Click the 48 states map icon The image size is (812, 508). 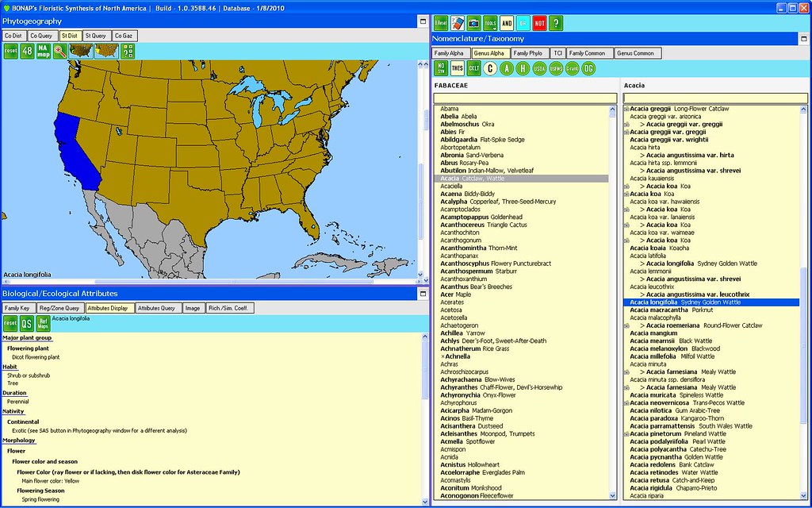pyautogui.click(x=27, y=51)
